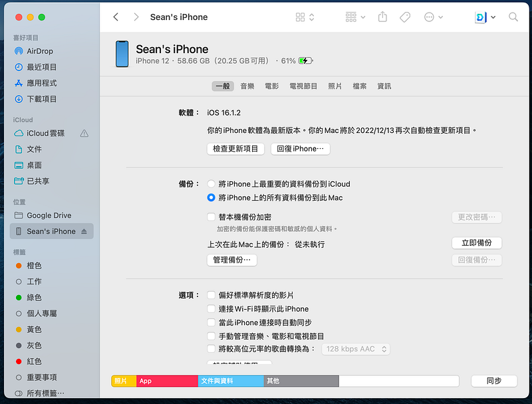Select backup to iCloud radio button
Screen dimensions: 532x404
(211, 184)
